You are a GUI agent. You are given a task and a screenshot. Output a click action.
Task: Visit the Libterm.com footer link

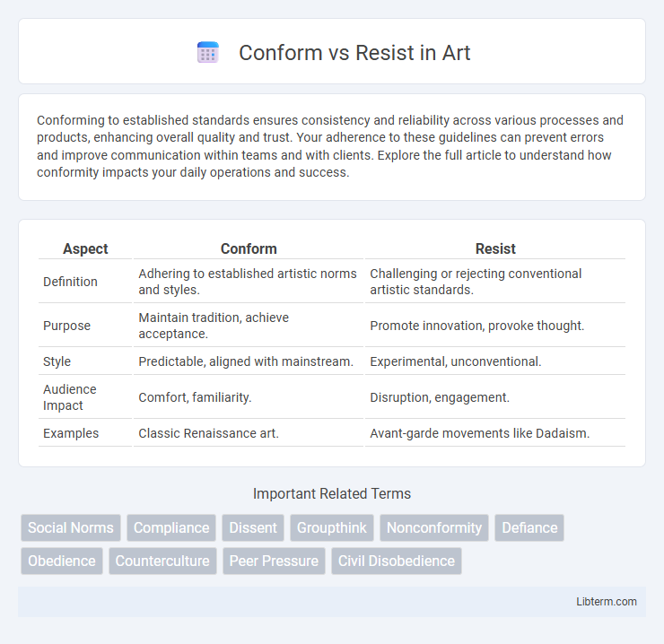(x=606, y=601)
